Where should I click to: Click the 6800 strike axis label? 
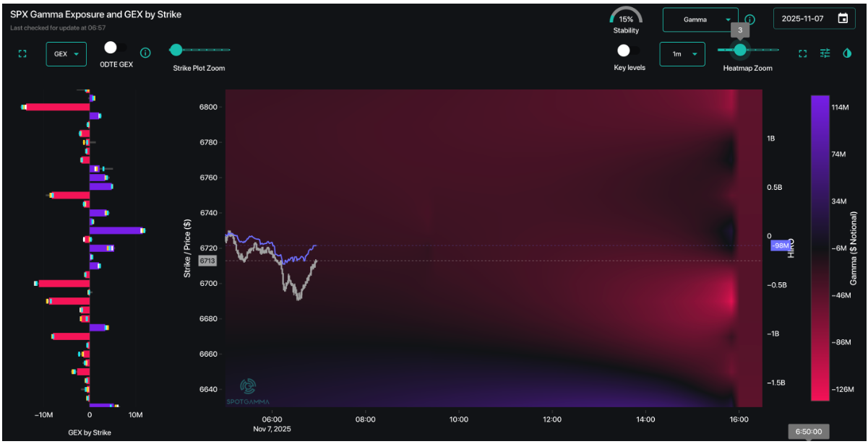tap(208, 107)
